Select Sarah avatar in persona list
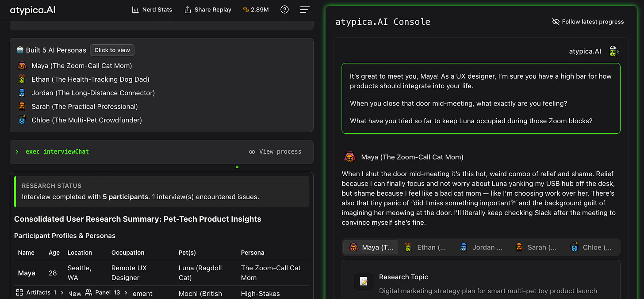Image resolution: width=644 pixels, height=299 pixels. click(22, 106)
